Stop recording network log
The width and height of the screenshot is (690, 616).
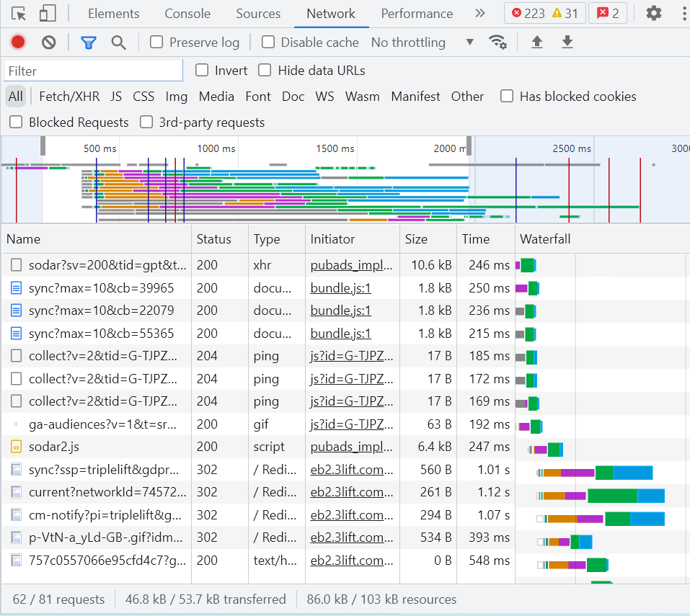[x=17, y=42]
